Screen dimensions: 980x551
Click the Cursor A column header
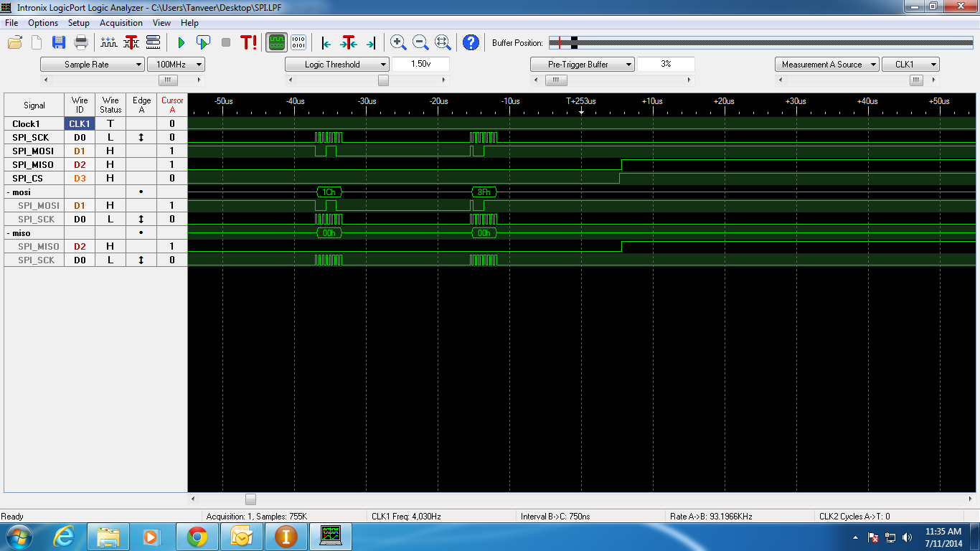coord(172,105)
